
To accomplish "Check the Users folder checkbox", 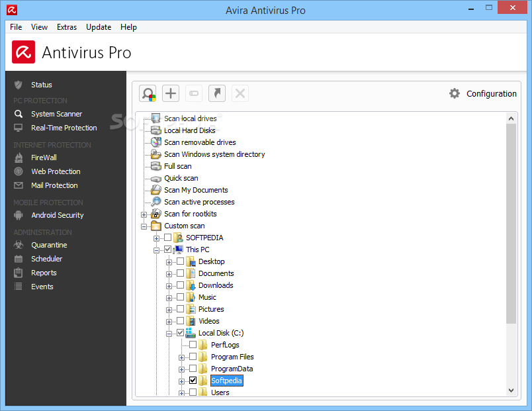I will (x=193, y=392).
